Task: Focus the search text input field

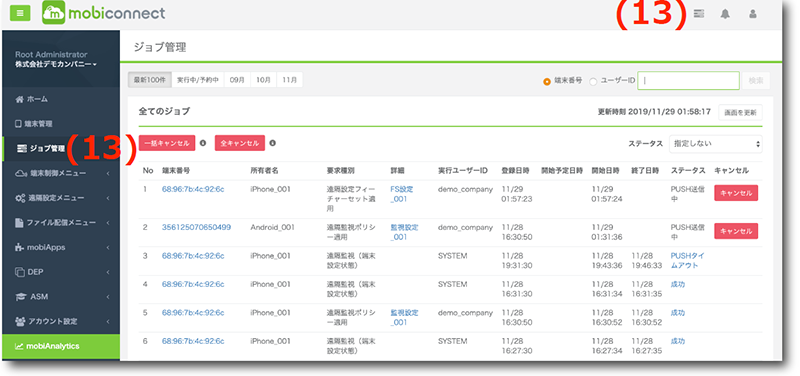Action: pyautogui.click(x=688, y=81)
